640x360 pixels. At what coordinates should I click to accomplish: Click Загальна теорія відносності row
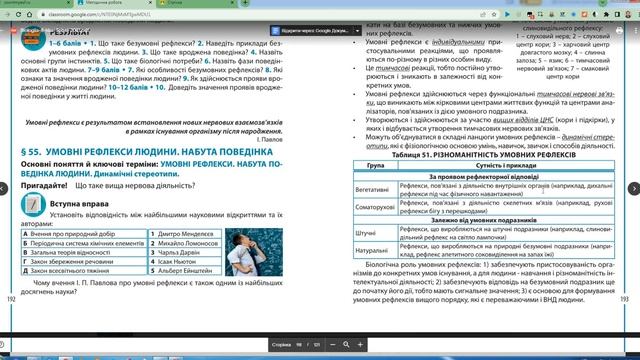point(84,252)
